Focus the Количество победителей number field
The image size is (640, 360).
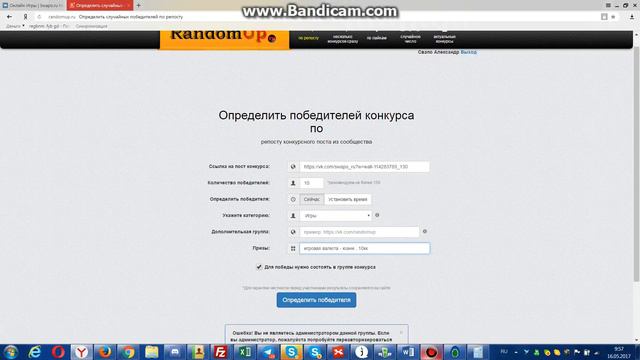[x=311, y=183]
